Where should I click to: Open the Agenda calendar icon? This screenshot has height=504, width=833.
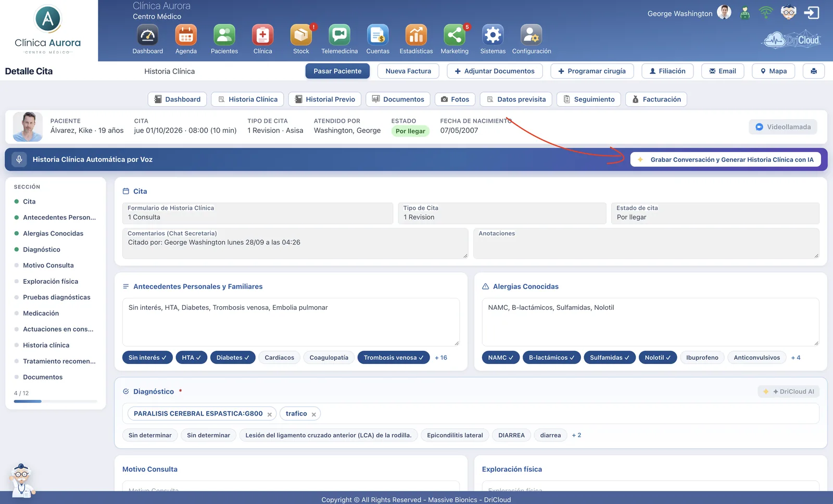pos(186,35)
